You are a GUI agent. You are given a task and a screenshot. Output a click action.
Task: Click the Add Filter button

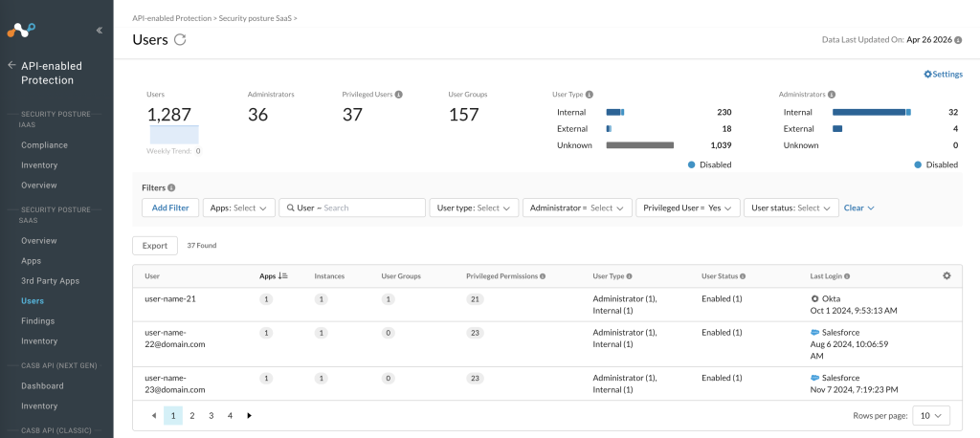(x=170, y=208)
